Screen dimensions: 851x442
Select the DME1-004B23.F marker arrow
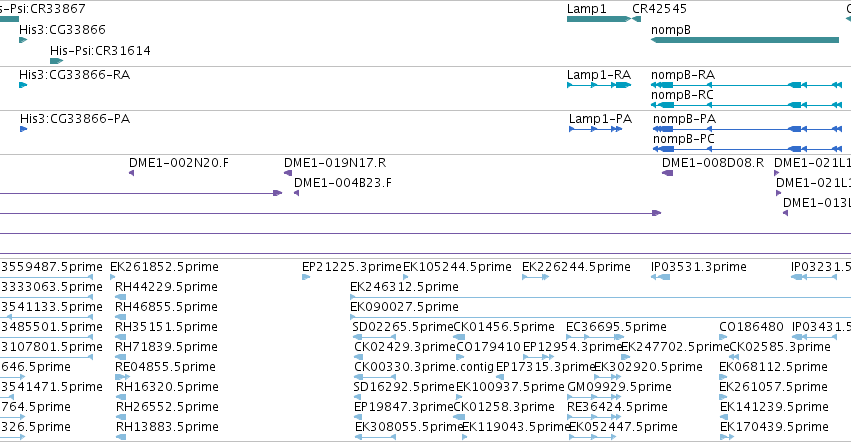[x=296, y=193]
